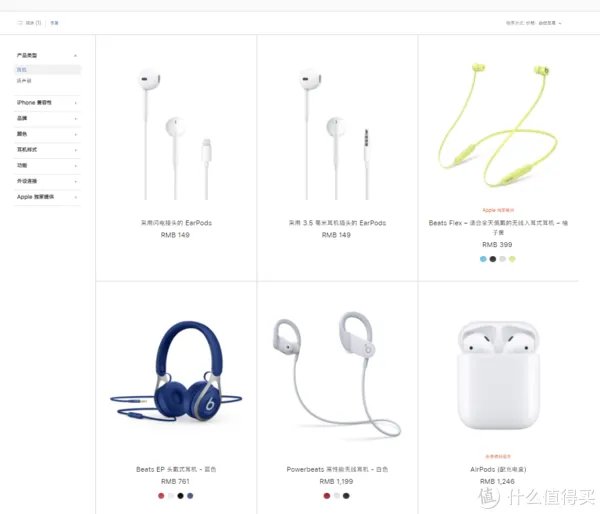The height and width of the screenshot is (514, 600).
Task: Select the second product type under 耳机
Action: (24, 81)
